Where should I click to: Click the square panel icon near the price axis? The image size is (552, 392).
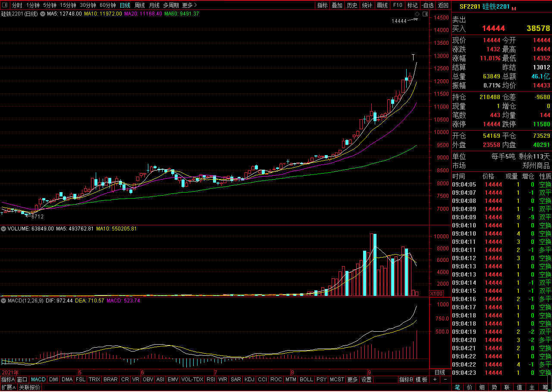pyautogui.click(x=425, y=14)
